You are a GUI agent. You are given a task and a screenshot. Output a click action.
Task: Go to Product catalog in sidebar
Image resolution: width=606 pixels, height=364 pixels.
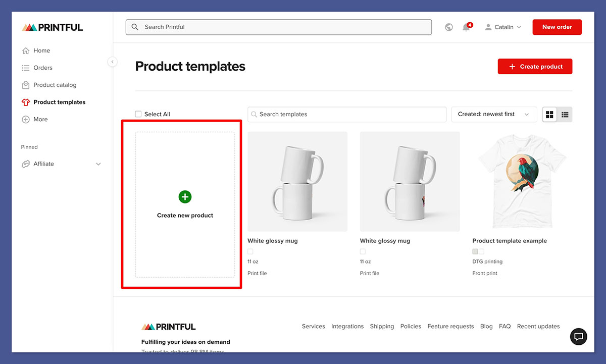(55, 85)
